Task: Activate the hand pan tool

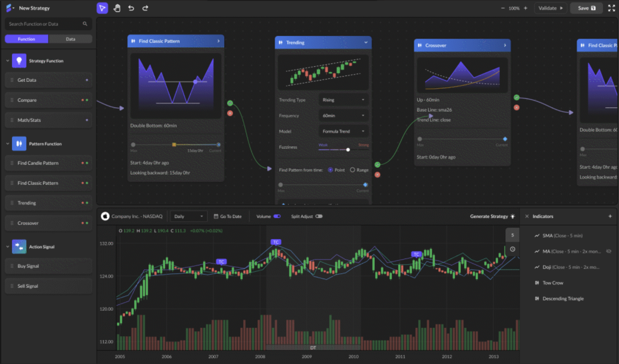Action: pos(117,8)
